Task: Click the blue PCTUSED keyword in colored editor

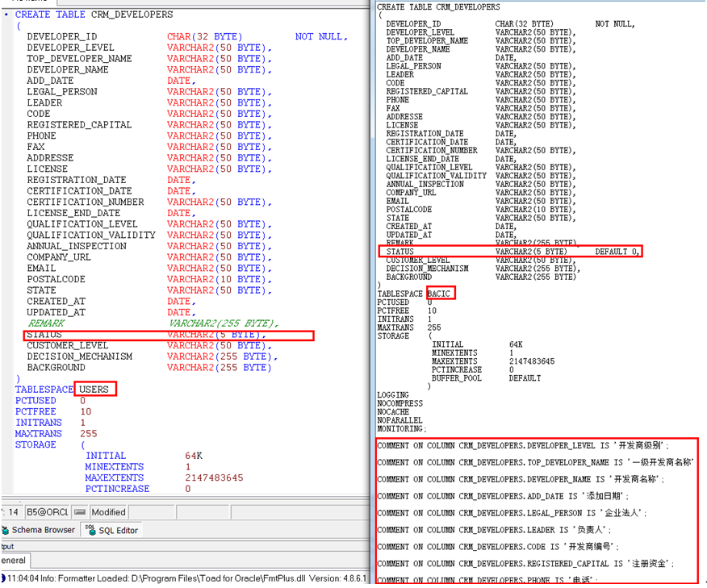Action: point(36,401)
